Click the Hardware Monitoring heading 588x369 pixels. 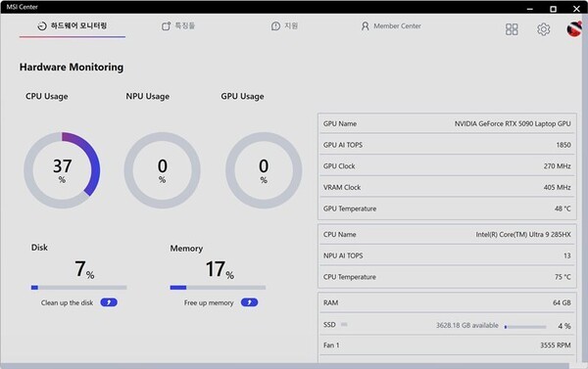click(x=72, y=68)
